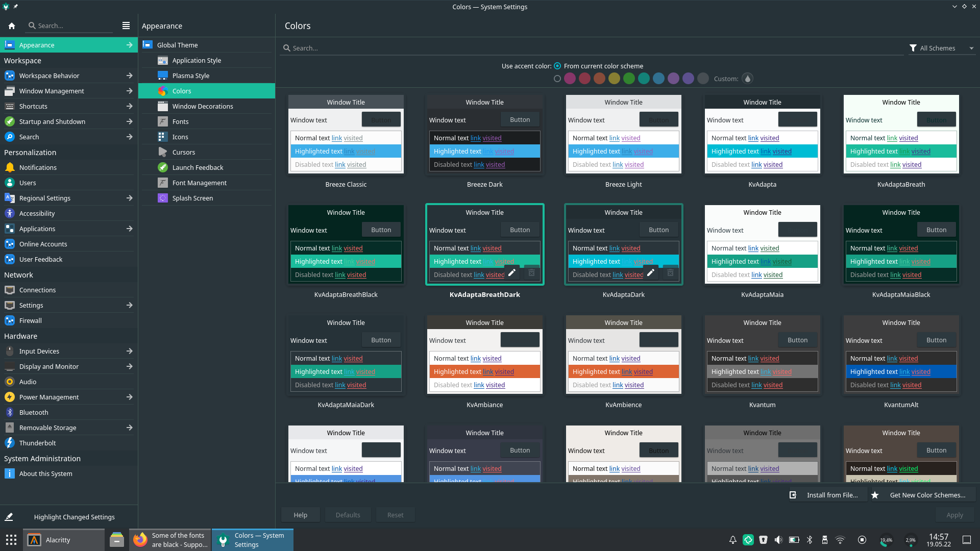
Task: Open Notifications settings
Action: click(69, 167)
